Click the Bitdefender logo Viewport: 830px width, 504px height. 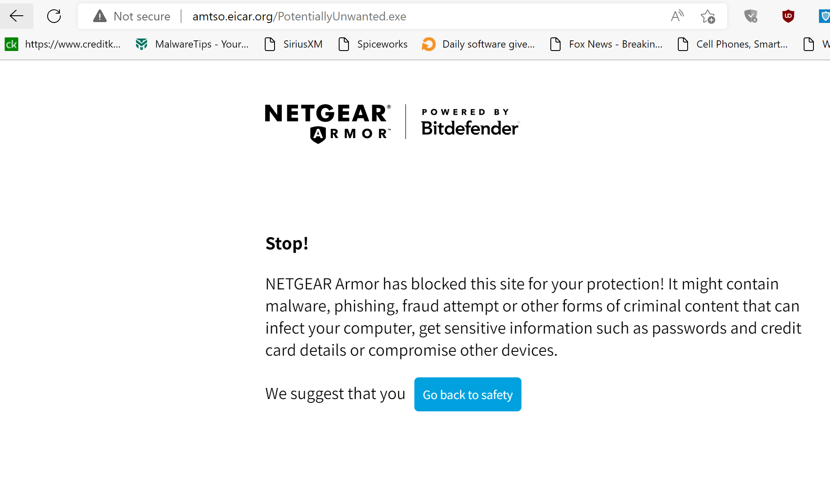tap(470, 123)
